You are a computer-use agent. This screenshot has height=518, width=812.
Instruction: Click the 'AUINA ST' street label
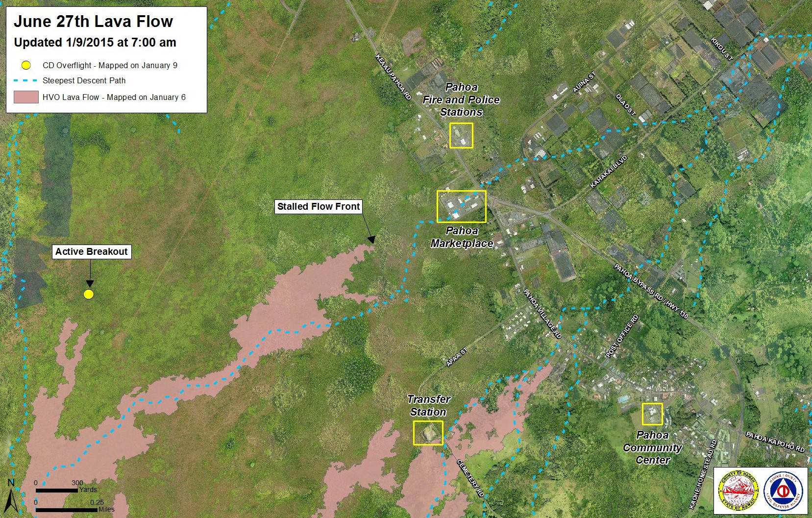point(584,82)
